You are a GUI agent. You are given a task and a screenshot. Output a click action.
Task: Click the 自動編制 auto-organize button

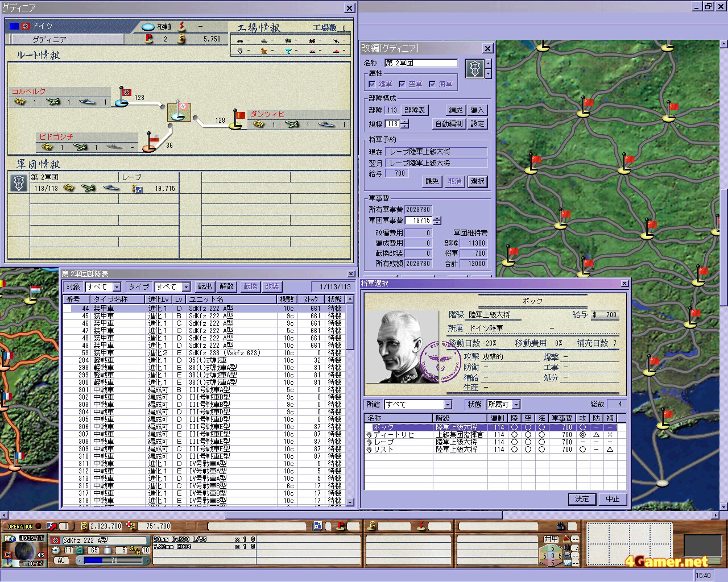click(x=449, y=124)
